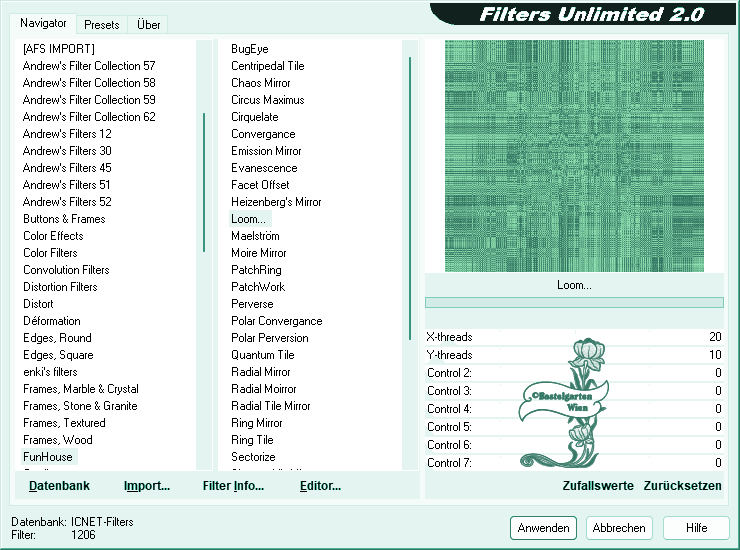The width and height of the screenshot is (740, 550).
Task: Choose the Facet Offset filter
Action: coord(260,185)
